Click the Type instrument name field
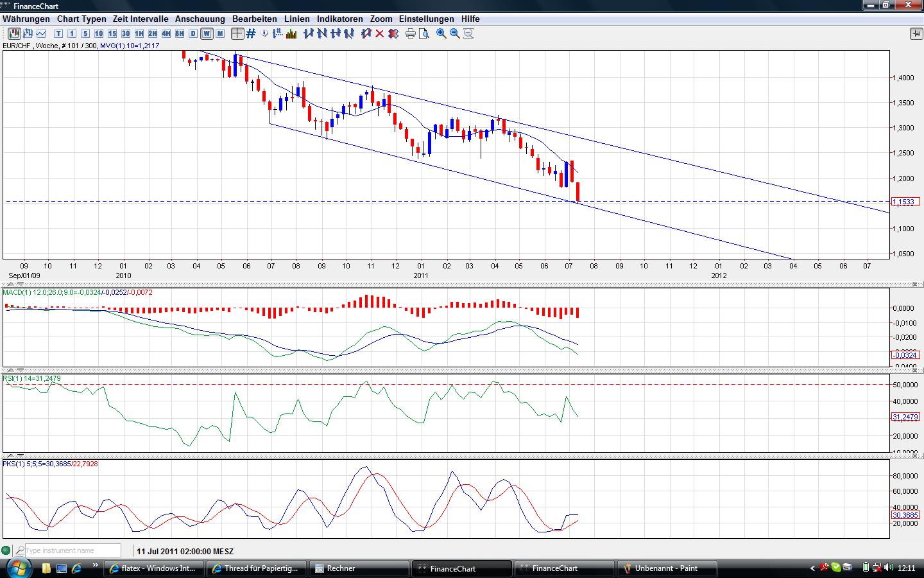The image size is (924, 578). [73, 550]
